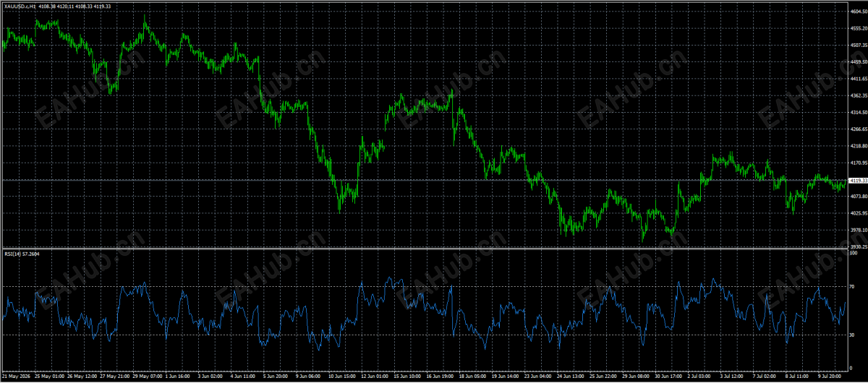Click the 25 May 01:00 time label
Image resolution: width=868 pixels, height=383 pixels.
(x=49, y=376)
